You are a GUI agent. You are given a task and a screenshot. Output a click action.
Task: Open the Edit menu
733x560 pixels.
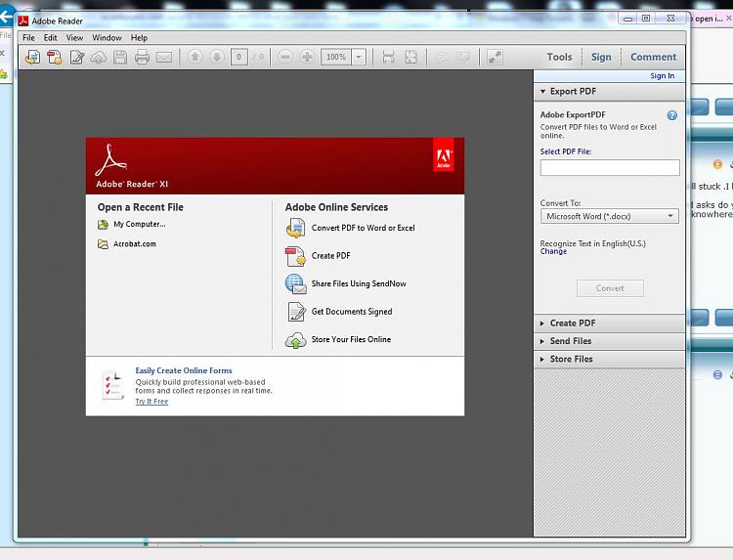coord(51,38)
